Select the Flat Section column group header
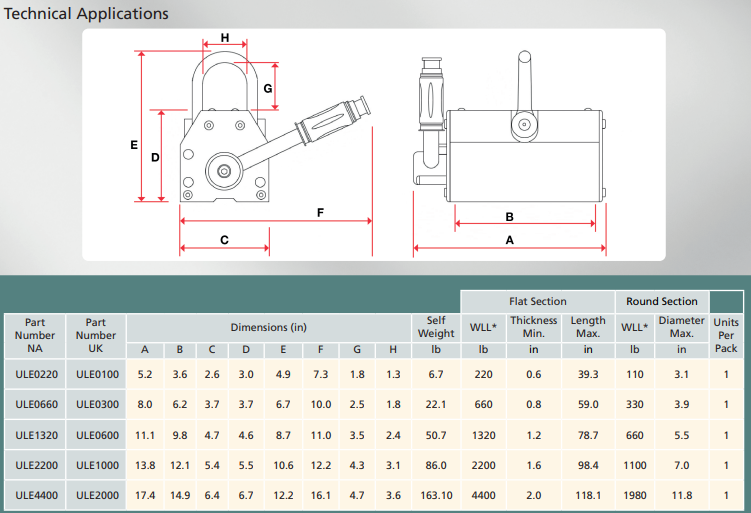The image size is (751, 513). [537, 301]
